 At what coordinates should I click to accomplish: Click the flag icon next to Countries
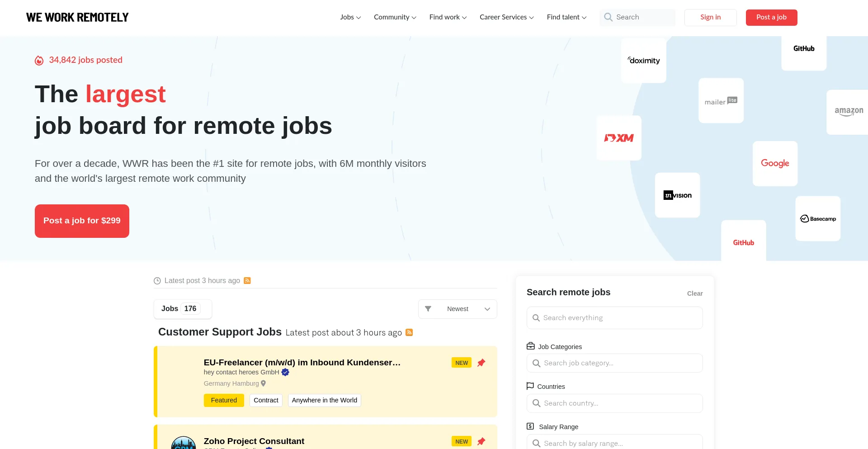point(530,386)
